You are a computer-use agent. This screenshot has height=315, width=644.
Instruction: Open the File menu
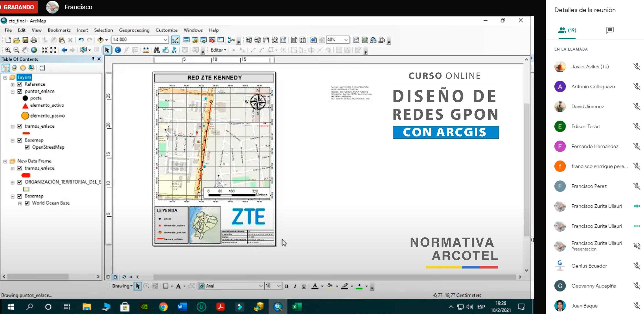(x=8, y=30)
